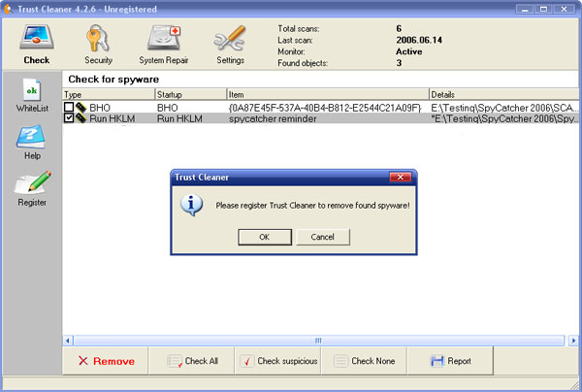Open the Check section icon
The image size is (582, 392).
point(37,38)
